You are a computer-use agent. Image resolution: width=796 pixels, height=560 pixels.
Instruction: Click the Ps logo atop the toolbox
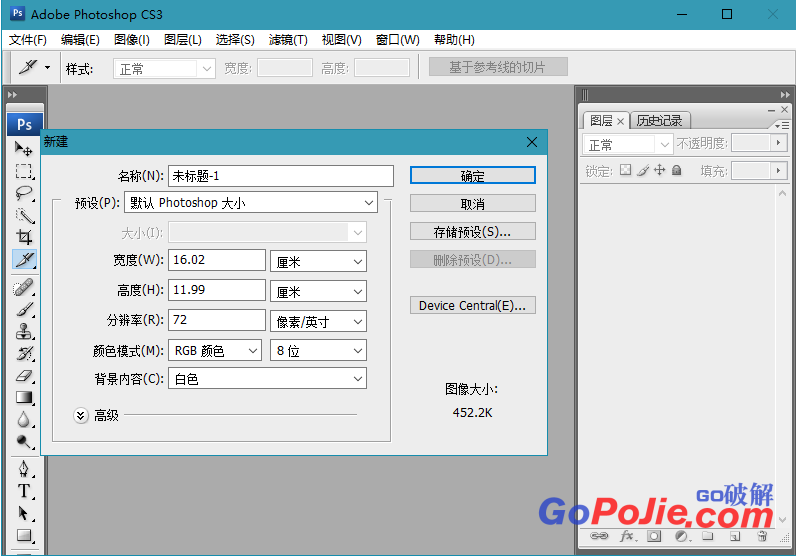pyautogui.click(x=24, y=124)
